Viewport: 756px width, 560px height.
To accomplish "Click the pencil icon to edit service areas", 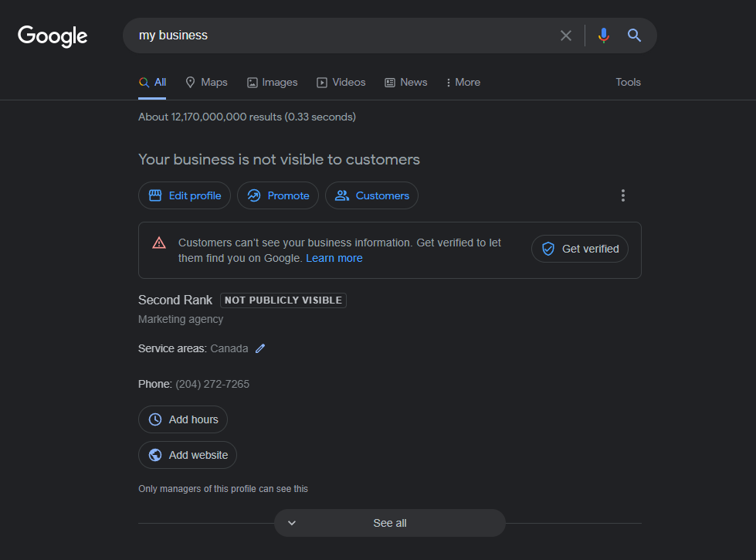I will 259,348.
